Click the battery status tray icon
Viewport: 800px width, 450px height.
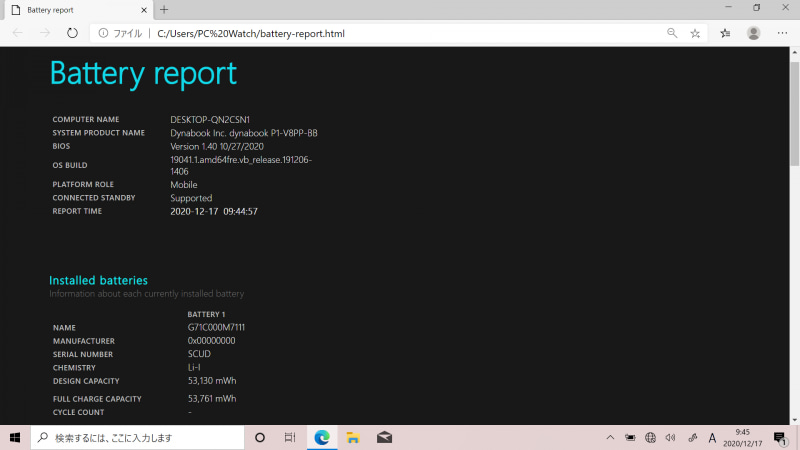630,437
